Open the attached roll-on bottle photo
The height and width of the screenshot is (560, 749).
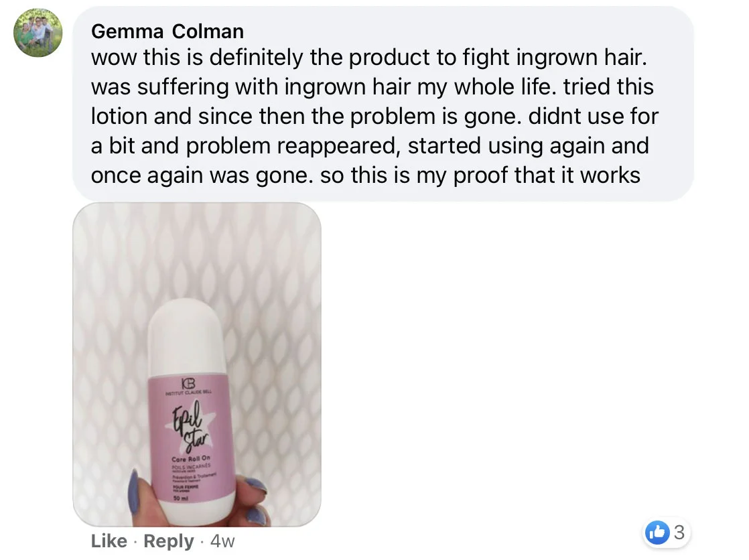[197, 364]
